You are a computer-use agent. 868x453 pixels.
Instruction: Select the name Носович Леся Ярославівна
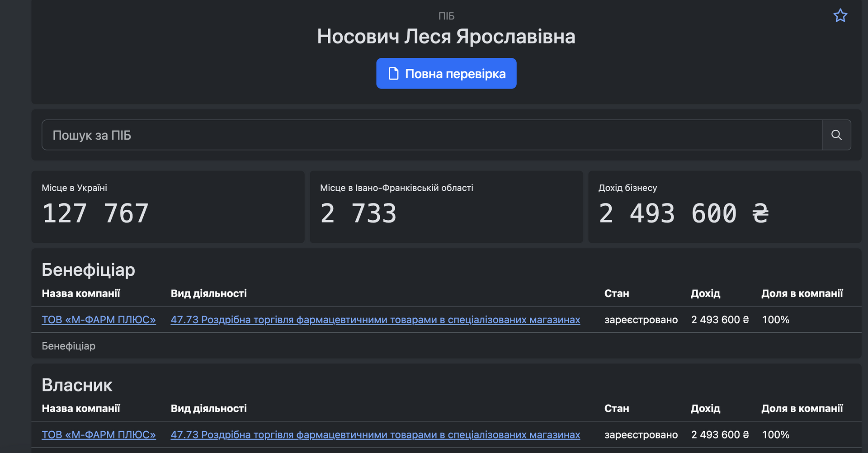point(446,36)
